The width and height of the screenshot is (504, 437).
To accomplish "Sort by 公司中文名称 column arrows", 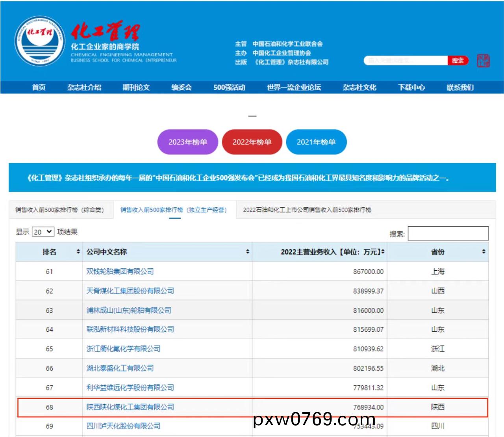I will click(247, 252).
